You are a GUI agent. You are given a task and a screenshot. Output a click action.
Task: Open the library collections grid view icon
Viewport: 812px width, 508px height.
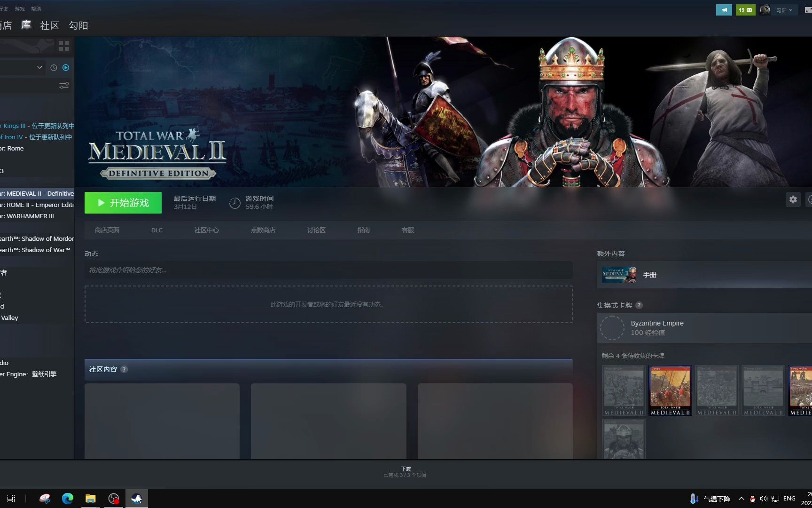click(x=64, y=46)
